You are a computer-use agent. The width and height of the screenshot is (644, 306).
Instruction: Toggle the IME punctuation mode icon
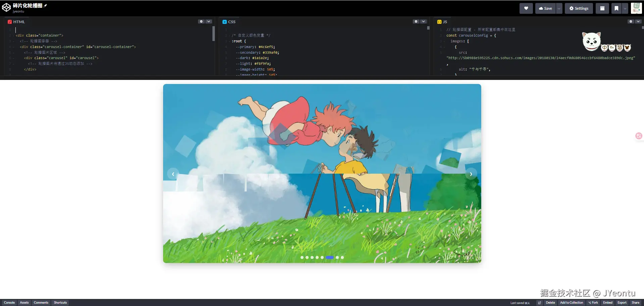click(612, 48)
